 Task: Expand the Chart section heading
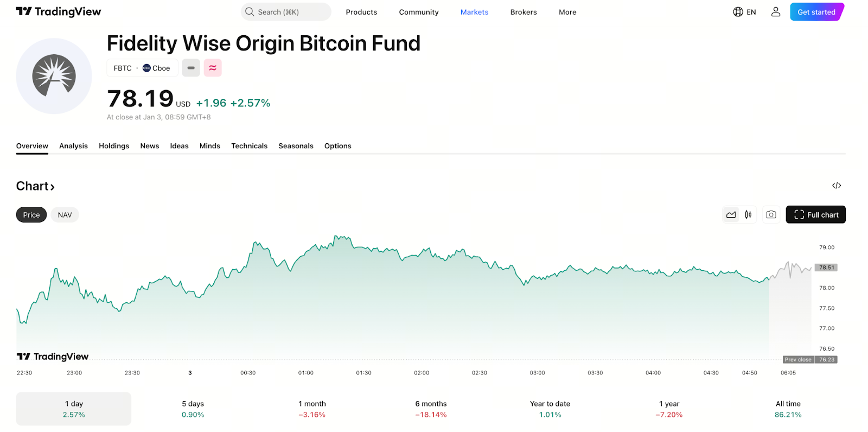(35, 186)
